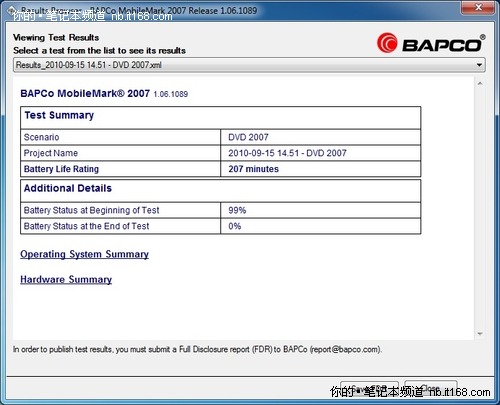
Task: Click the scroll up arrow of results pane
Action: pyautogui.click(x=480, y=83)
